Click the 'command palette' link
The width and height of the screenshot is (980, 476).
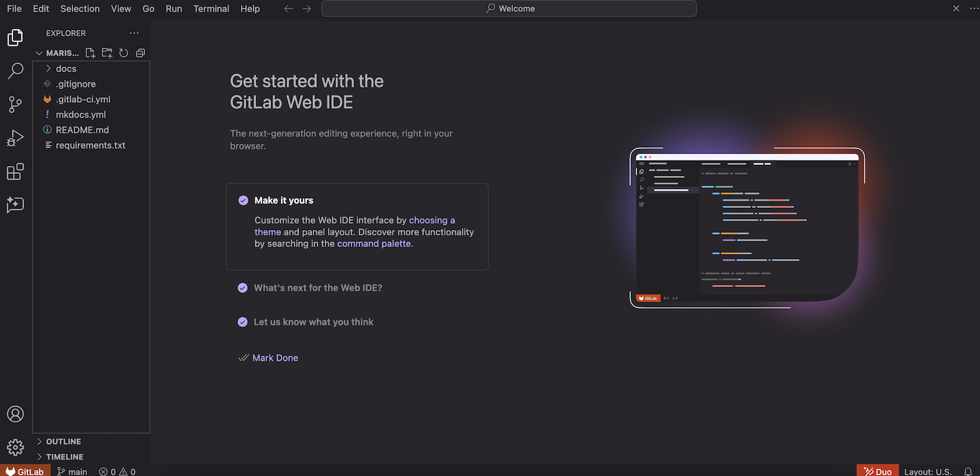point(374,243)
